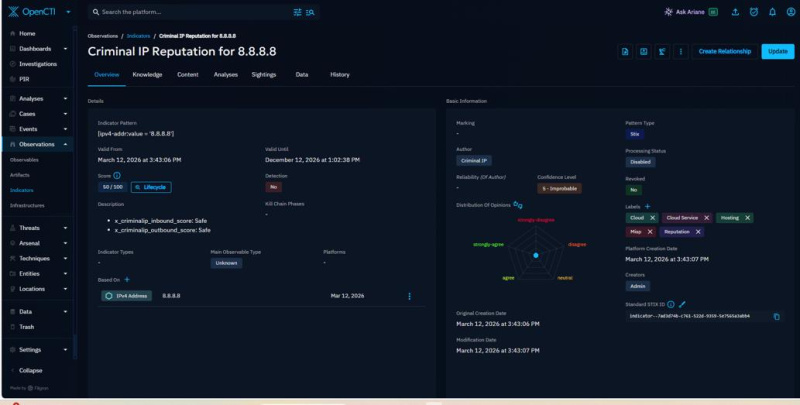Open Indicators sub-item in sidebar
Viewport: 800px width, 405px height.
21,190
